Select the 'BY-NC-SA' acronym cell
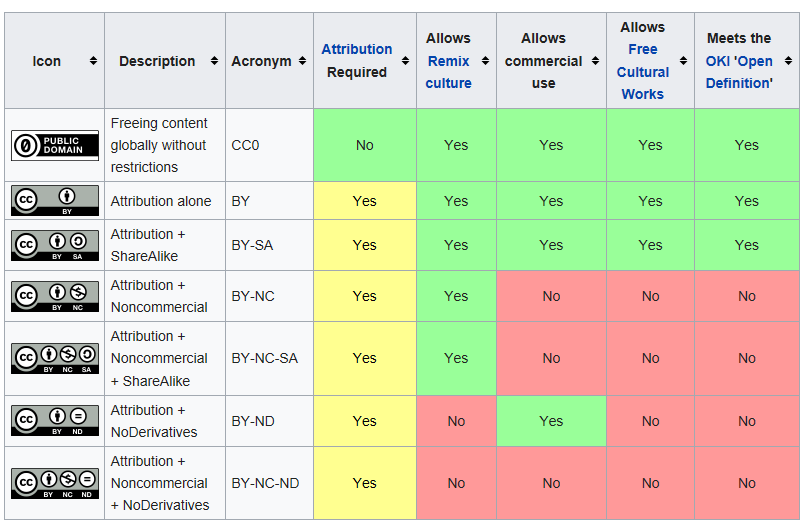 coord(264,358)
